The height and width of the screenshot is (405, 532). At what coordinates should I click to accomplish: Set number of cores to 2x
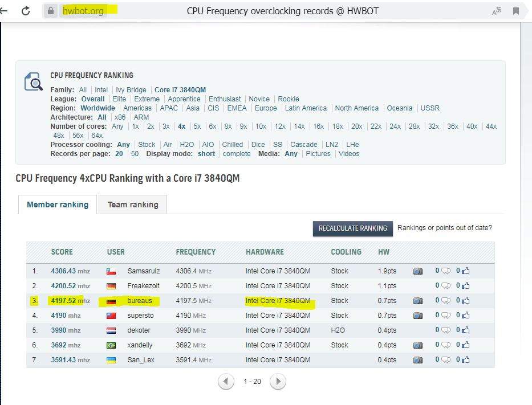tap(151, 126)
